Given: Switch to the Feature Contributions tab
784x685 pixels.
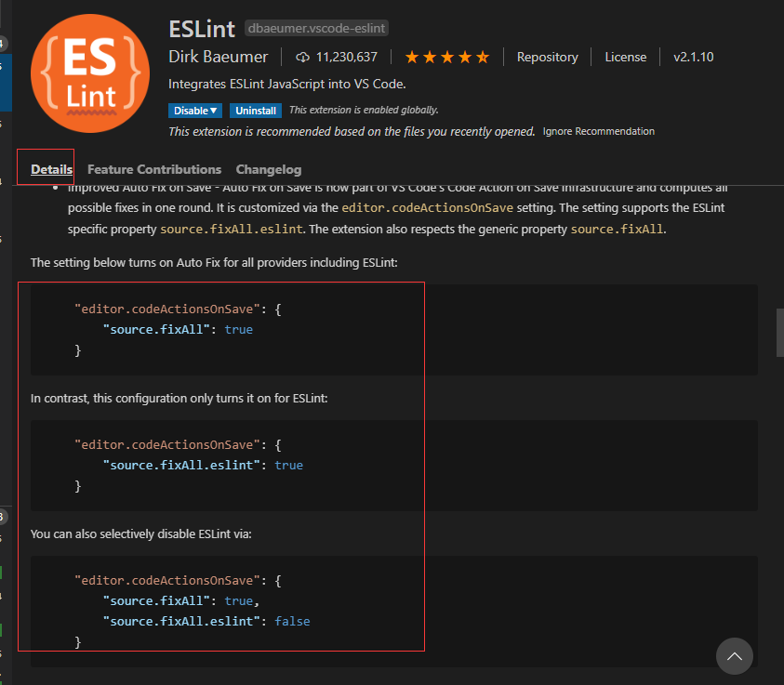Looking at the screenshot, I should (153, 169).
